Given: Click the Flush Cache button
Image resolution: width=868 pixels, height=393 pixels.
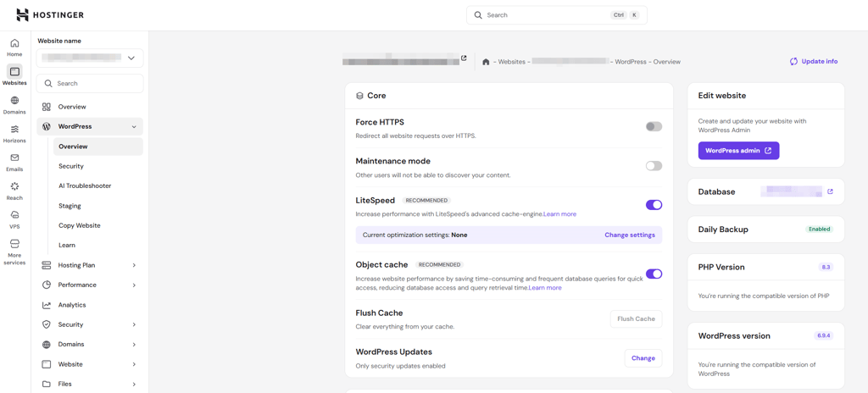Looking at the screenshot, I should 636,318.
